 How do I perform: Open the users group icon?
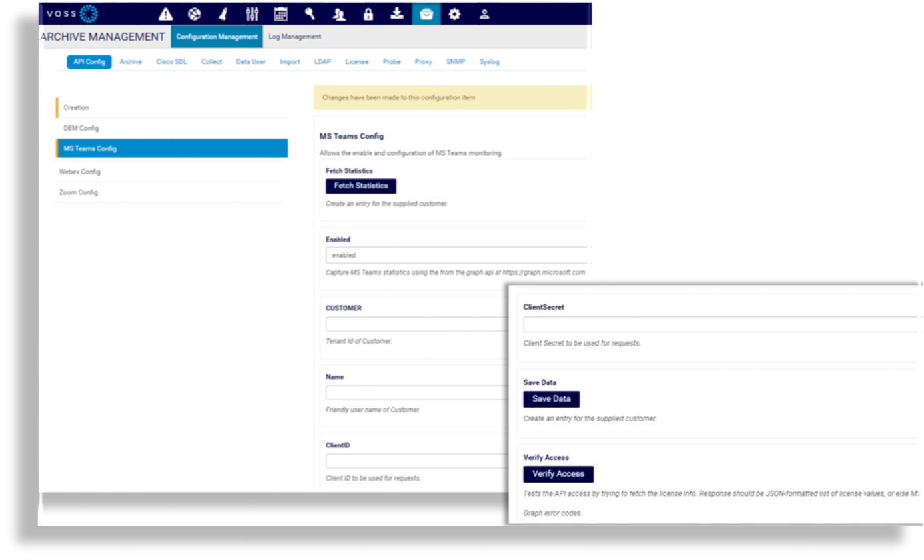click(x=339, y=14)
